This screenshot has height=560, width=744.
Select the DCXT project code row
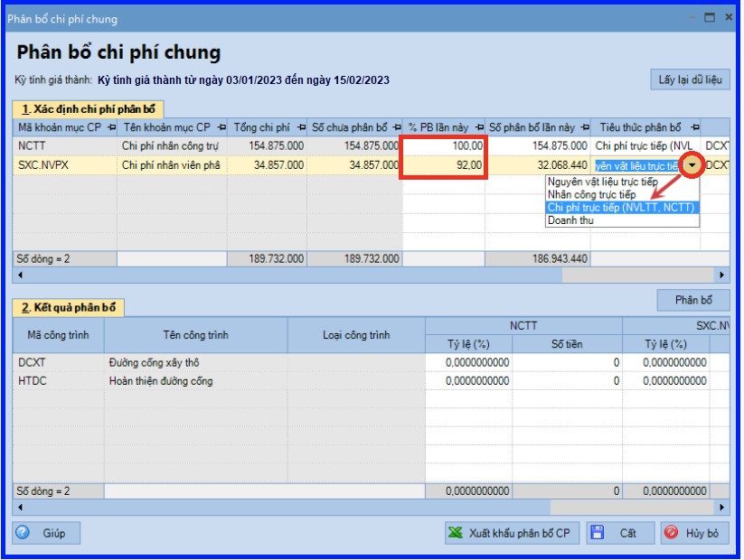59,362
